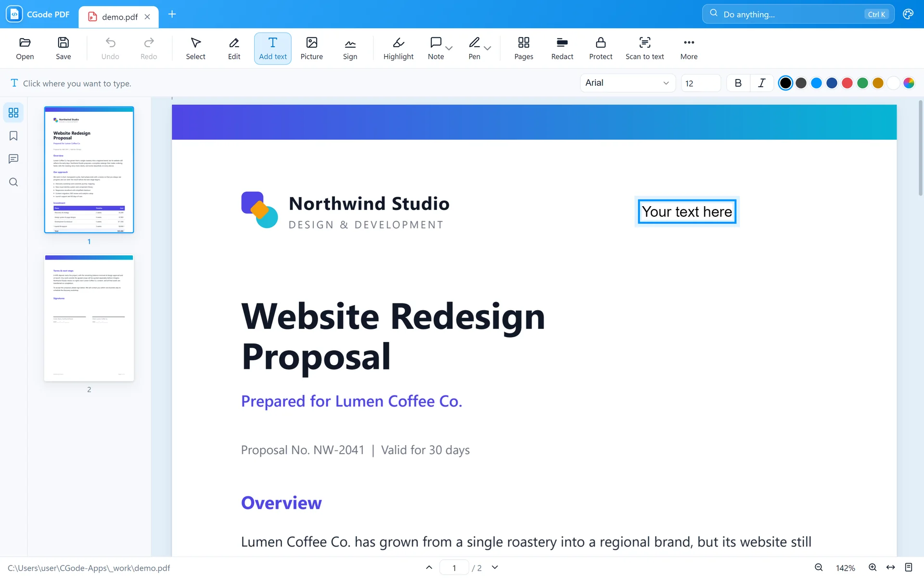Screen dimensions: 924x578
Task: Select the page 2 thumbnail
Action: 89,318
